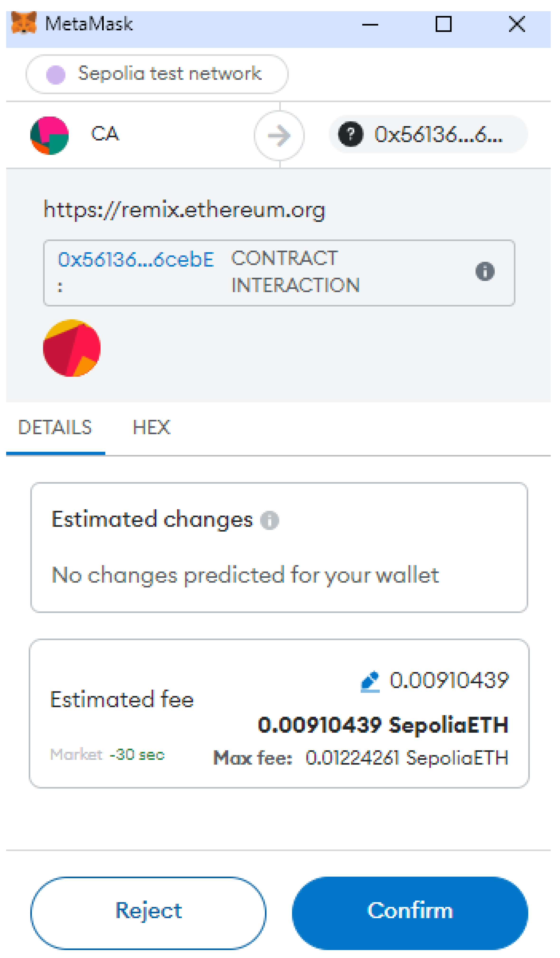The image size is (560, 958).
Task: Show the Estimated changes info tooltip
Action: 270,520
